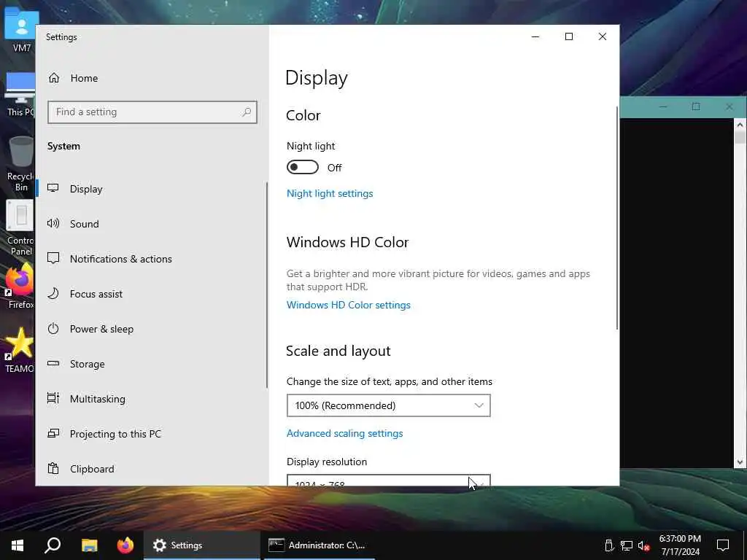Image resolution: width=747 pixels, height=560 pixels.
Task: Select the Control Panel desktop icon
Action: (x=20, y=227)
